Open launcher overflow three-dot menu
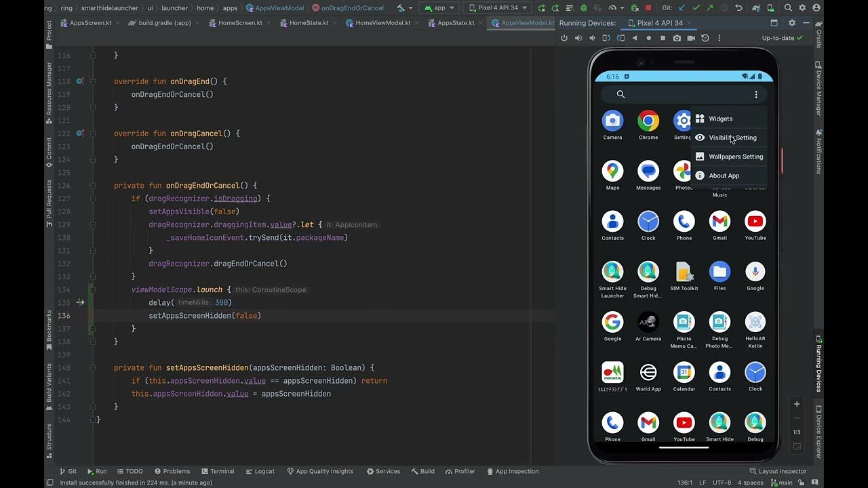Image resolution: width=868 pixels, height=488 pixels. click(756, 95)
